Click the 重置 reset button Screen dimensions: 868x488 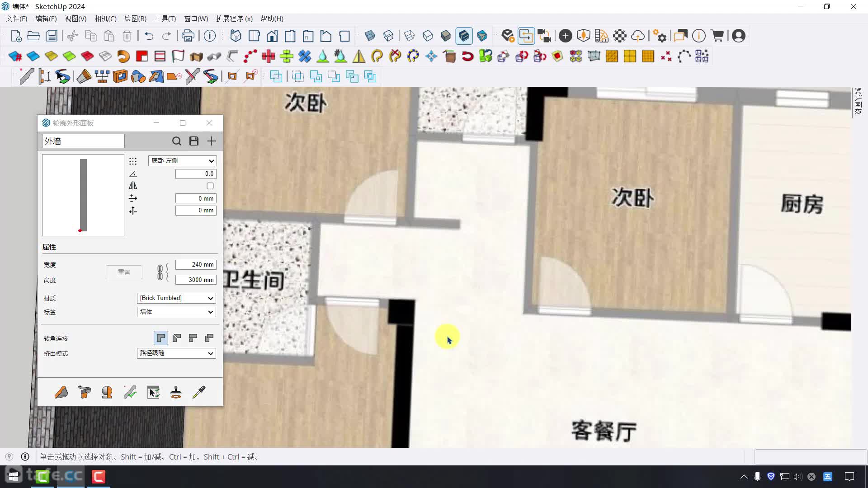coord(124,272)
